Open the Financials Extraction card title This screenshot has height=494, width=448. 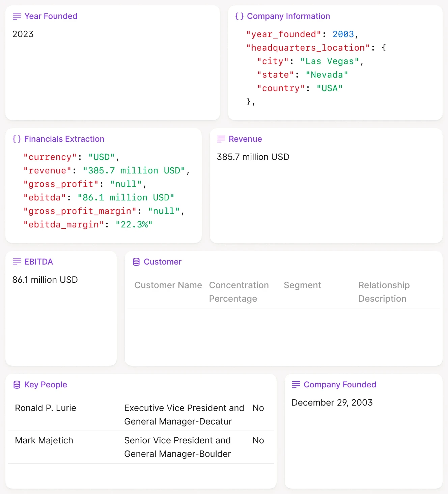(x=64, y=139)
